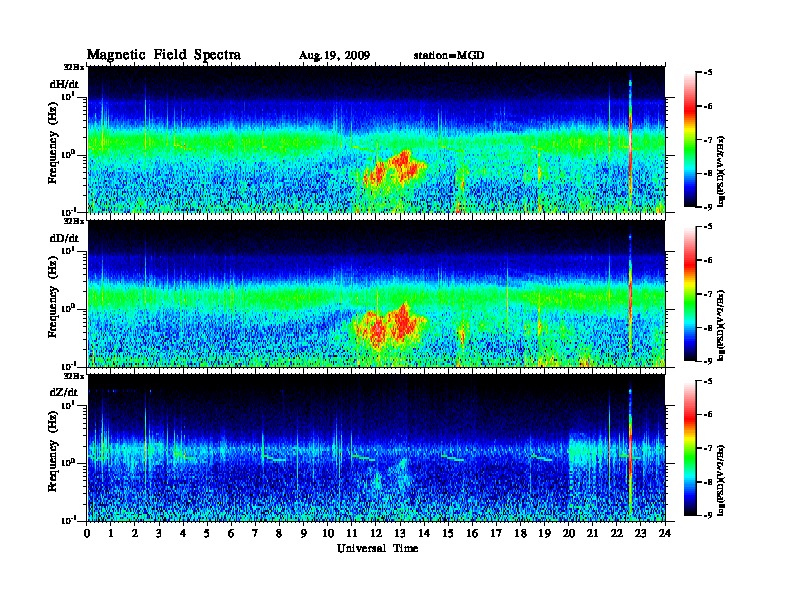Click hour "5" on the Universal Time axis
792x612 pixels.
[x=207, y=533]
